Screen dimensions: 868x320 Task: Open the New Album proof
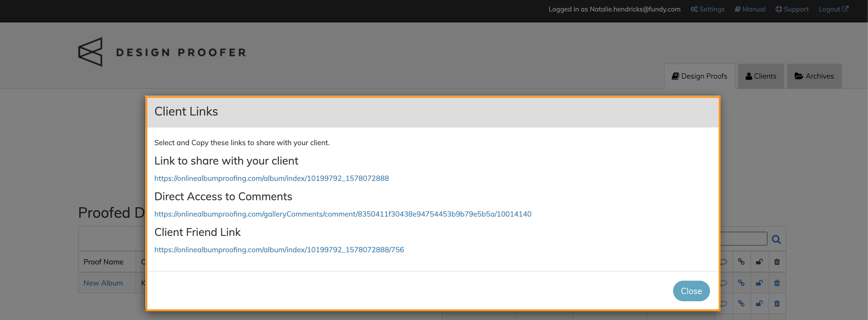[x=103, y=283]
